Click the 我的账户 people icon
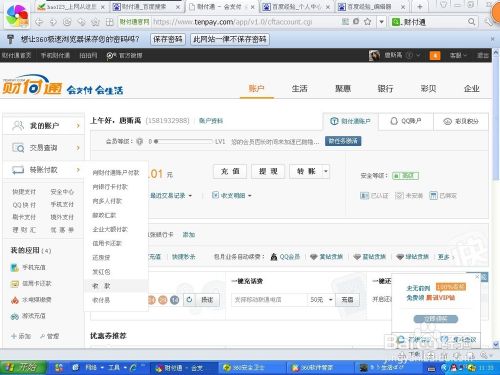500x375 pixels. click(x=18, y=125)
